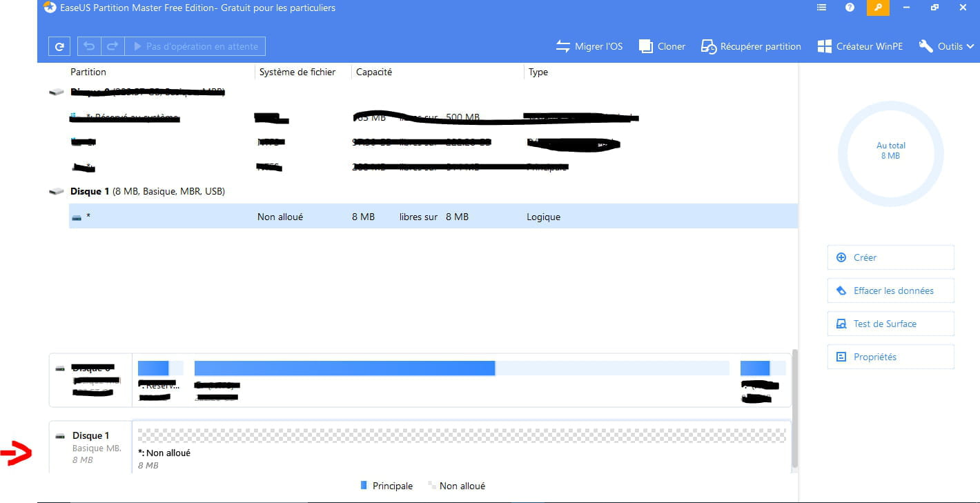Launch the Cloner tool
Screen dimensions: 980x503
(662, 46)
